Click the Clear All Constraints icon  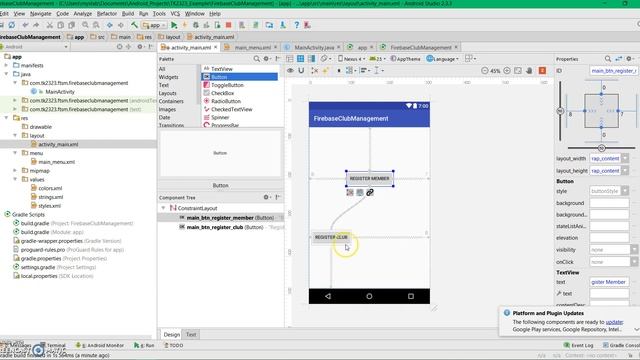315,71
